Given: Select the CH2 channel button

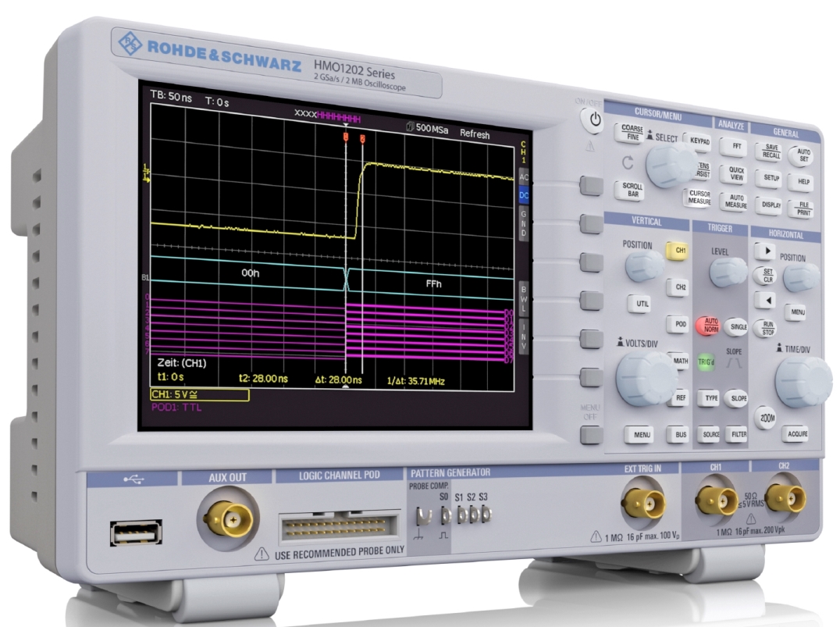Looking at the screenshot, I should click(x=678, y=287).
